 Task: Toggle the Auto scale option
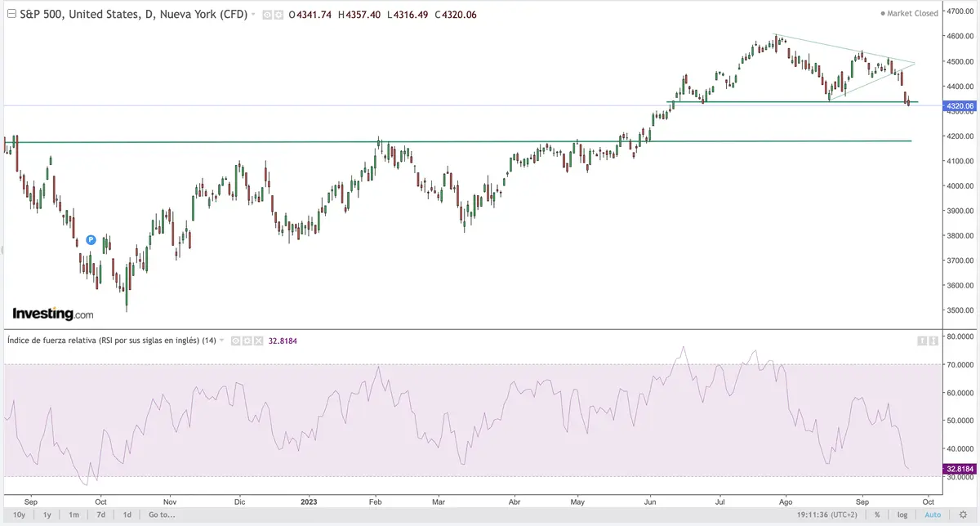[931, 515]
